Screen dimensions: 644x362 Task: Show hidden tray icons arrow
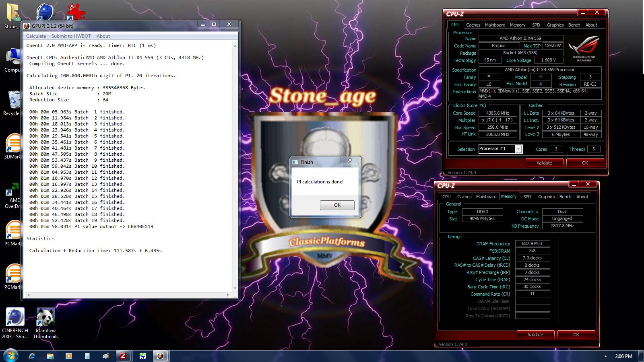(x=605, y=356)
